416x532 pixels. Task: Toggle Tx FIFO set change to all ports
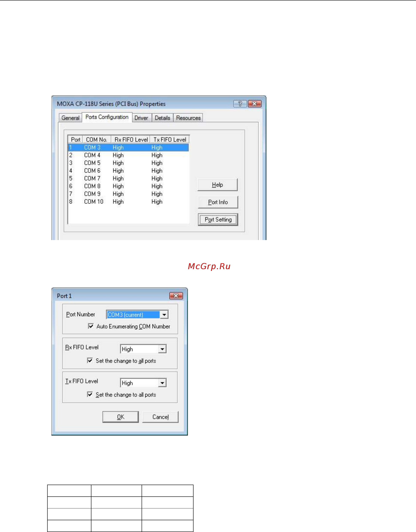(90, 394)
